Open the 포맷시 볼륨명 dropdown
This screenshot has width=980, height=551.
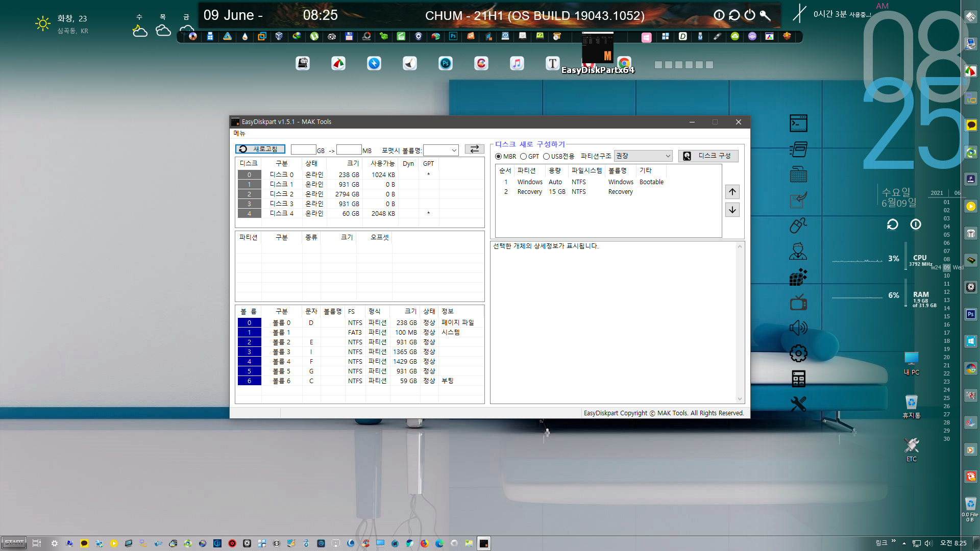pyautogui.click(x=441, y=150)
